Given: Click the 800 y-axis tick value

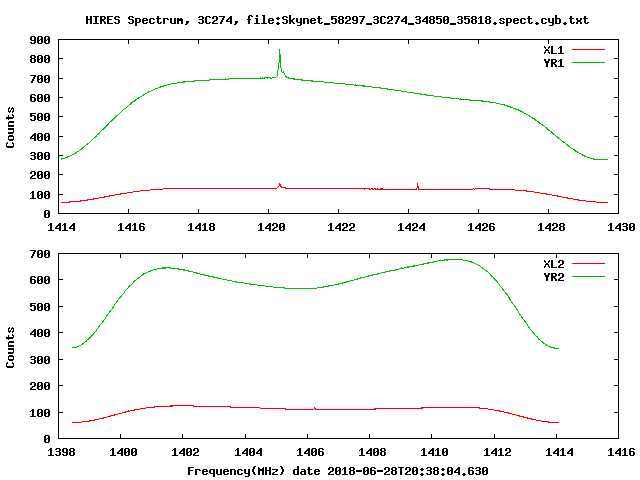Looking at the screenshot, I should [40, 60].
